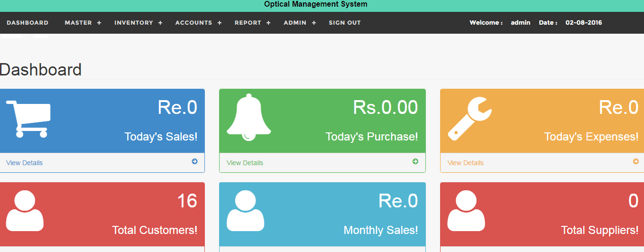The height and width of the screenshot is (252, 644).
Task: Click the green arrow icon under Today's Purchase
Action: (x=415, y=162)
